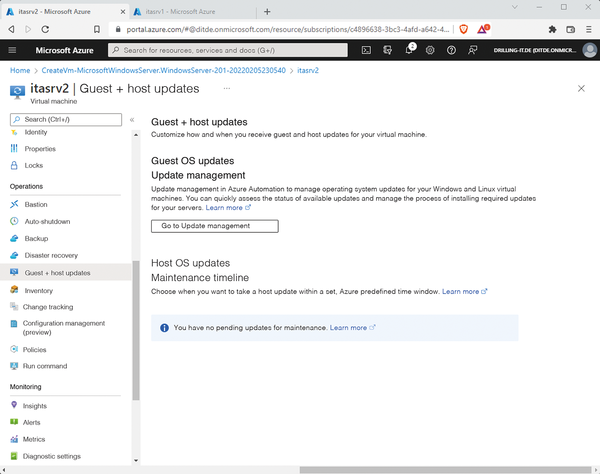The width and height of the screenshot is (600, 474).
Task: Click the sidebar scroll up arrow
Action: [136, 135]
